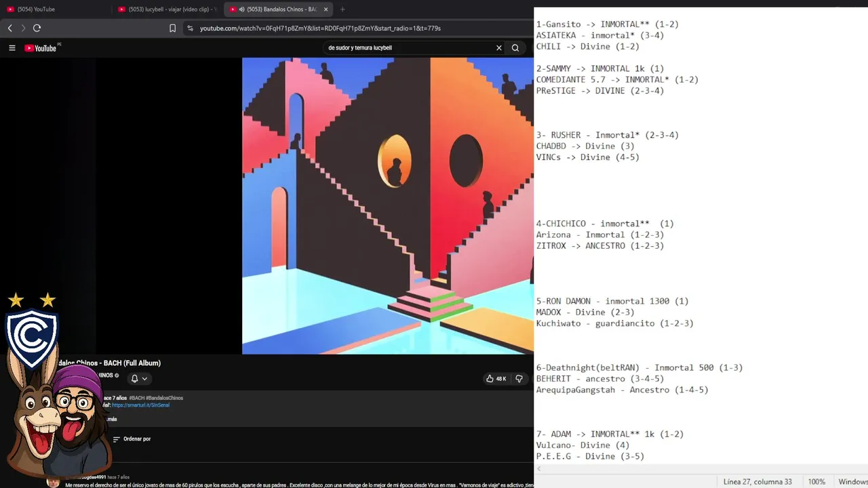Open site settings icon in address bar
The image size is (868, 488).
(x=190, y=28)
